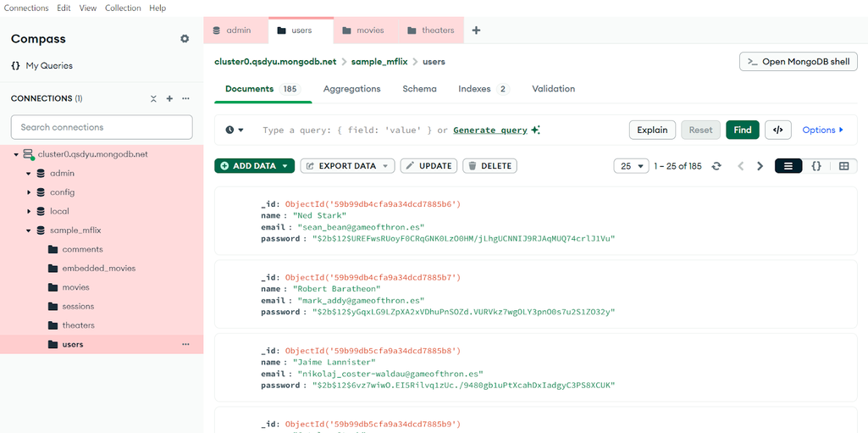Click sessions collection folder icon
The width and height of the screenshot is (868, 433).
click(x=53, y=306)
